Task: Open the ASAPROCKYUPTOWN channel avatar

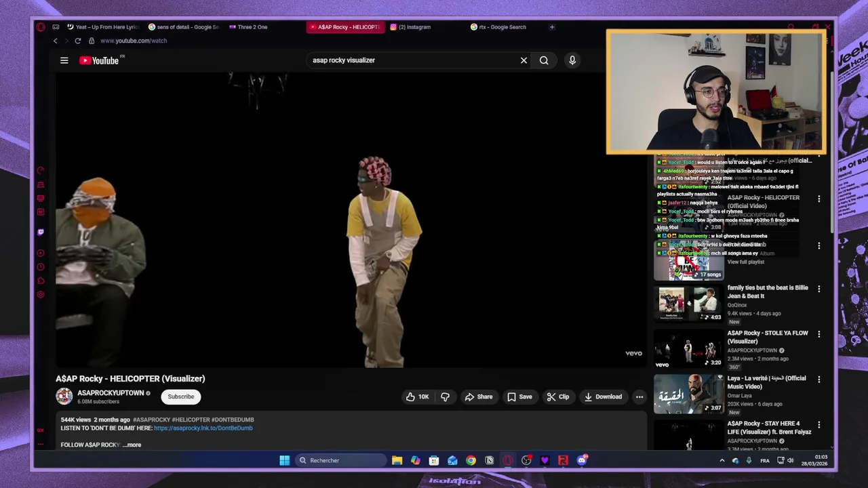Action: coord(64,396)
